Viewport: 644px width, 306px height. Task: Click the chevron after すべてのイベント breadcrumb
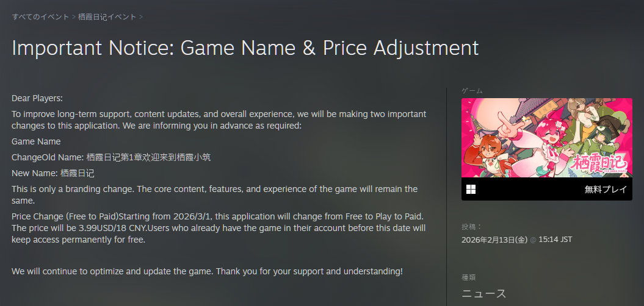[74, 17]
